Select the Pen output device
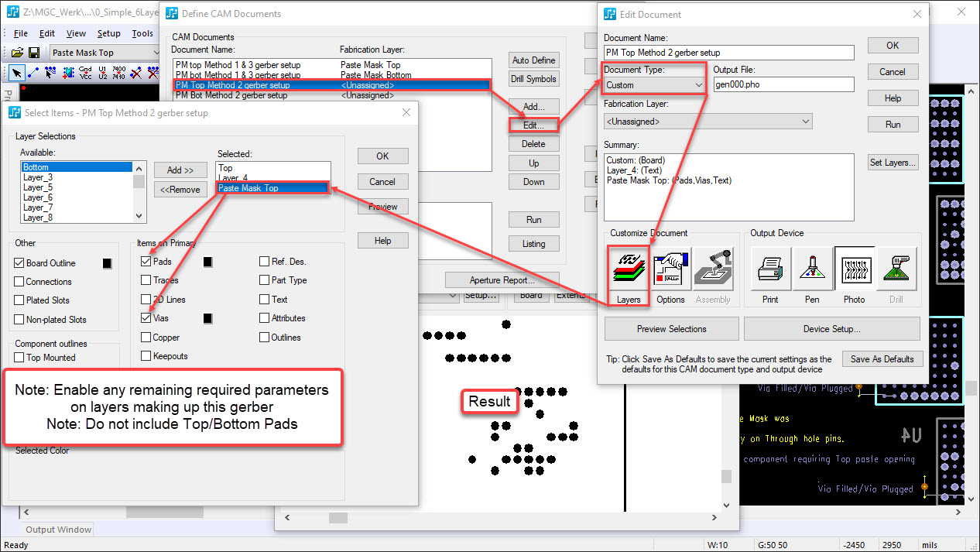This screenshot has height=552, width=980. pyautogui.click(x=812, y=273)
